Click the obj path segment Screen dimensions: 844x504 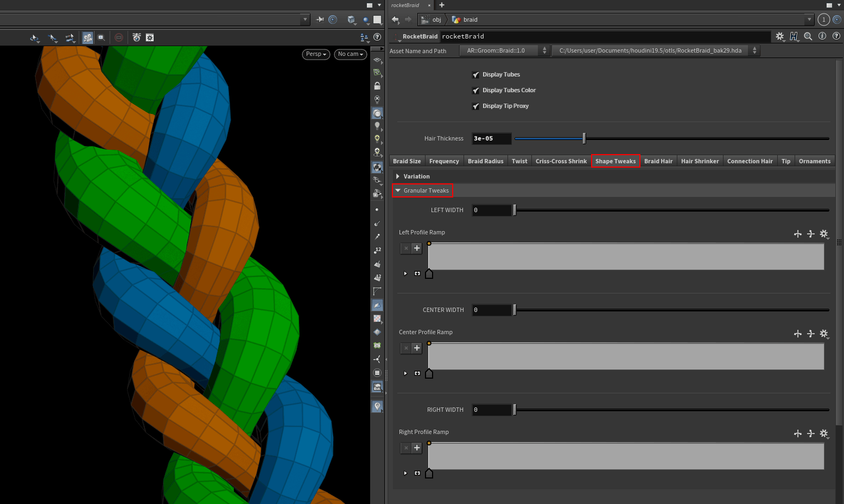coord(432,20)
